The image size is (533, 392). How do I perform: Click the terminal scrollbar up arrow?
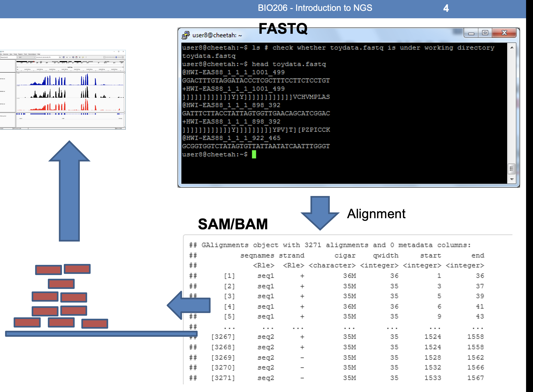512,48
